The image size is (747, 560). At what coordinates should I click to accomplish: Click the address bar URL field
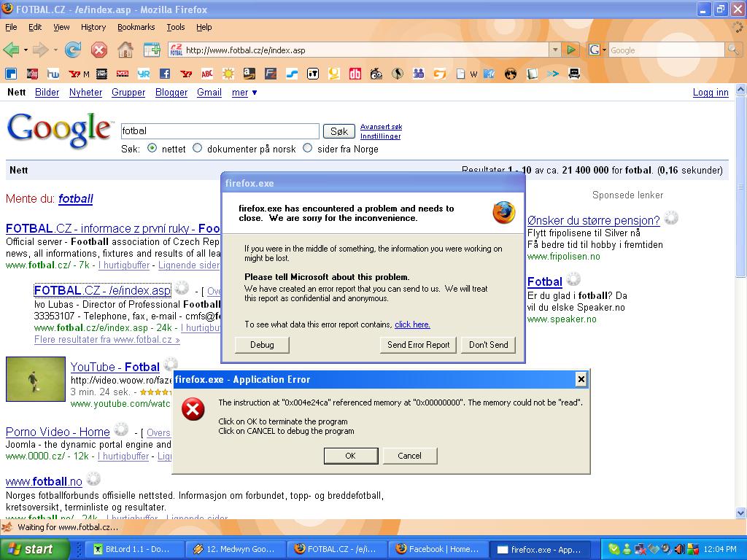[358, 50]
